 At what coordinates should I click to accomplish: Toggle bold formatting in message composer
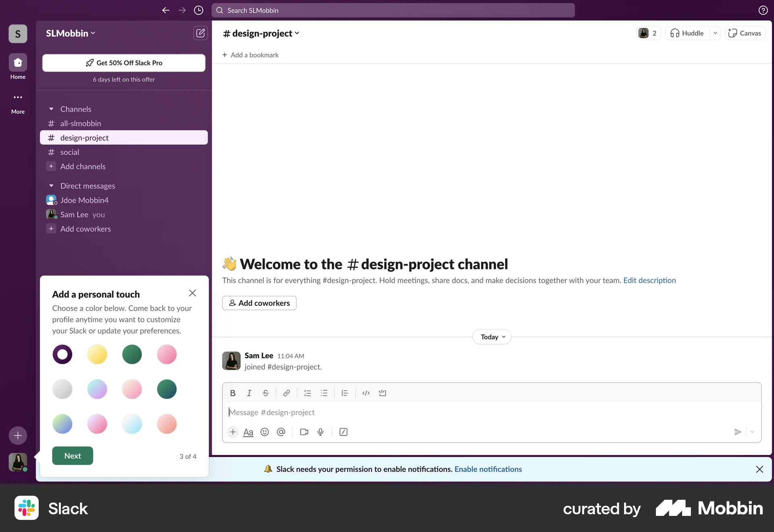(x=233, y=393)
